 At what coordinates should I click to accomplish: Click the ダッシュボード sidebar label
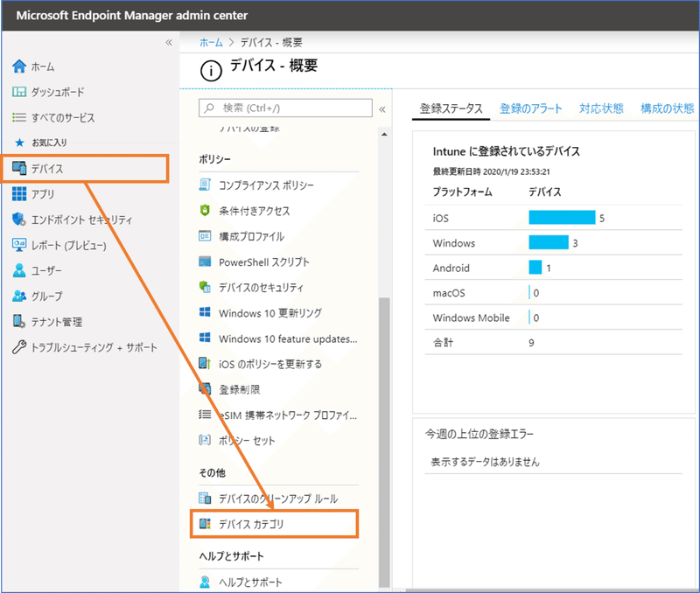pyautogui.click(x=58, y=92)
